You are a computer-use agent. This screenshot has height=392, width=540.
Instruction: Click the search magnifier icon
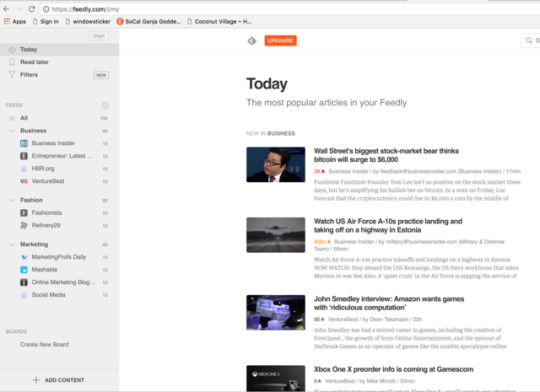(529, 41)
